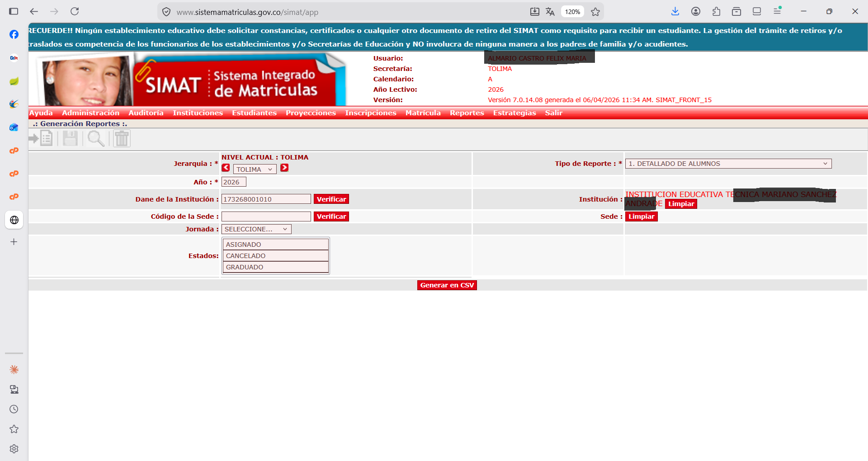Image resolution: width=868 pixels, height=461 pixels.
Task: Click the empty Código de la Sede field
Action: (266, 216)
